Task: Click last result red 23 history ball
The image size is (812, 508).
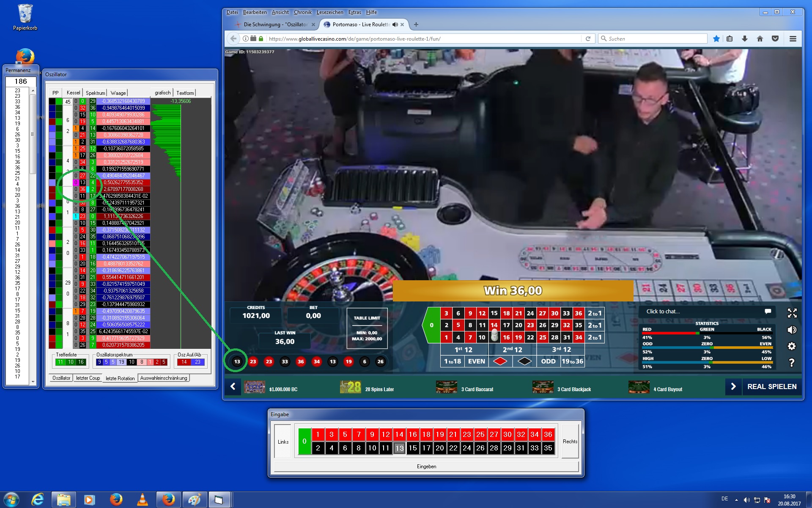Action: (x=253, y=362)
